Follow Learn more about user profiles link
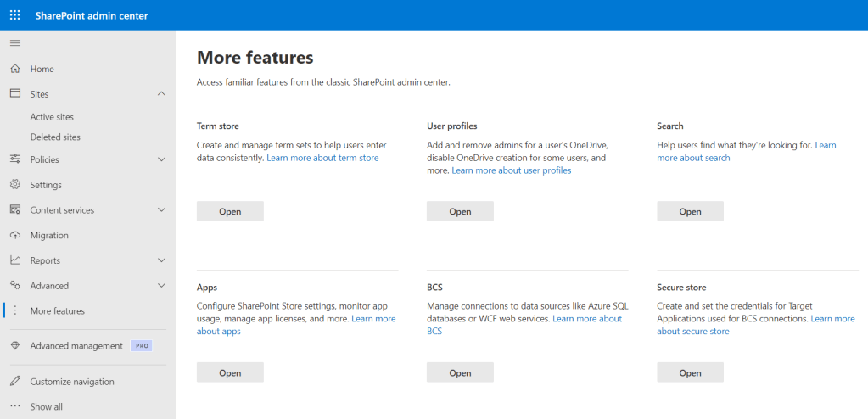868x419 pixels. [x=511, y=170]
